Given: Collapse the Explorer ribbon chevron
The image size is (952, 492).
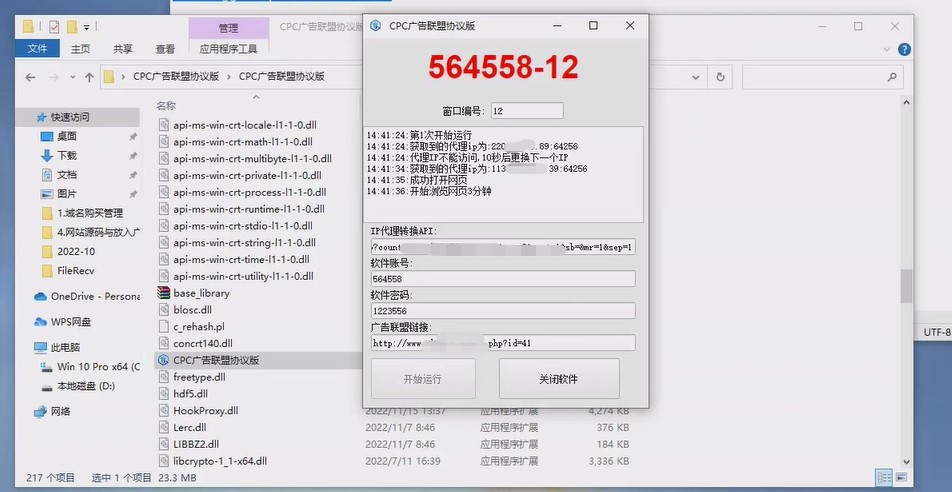Looking at the screenshot, I should [x=886, y=50].
